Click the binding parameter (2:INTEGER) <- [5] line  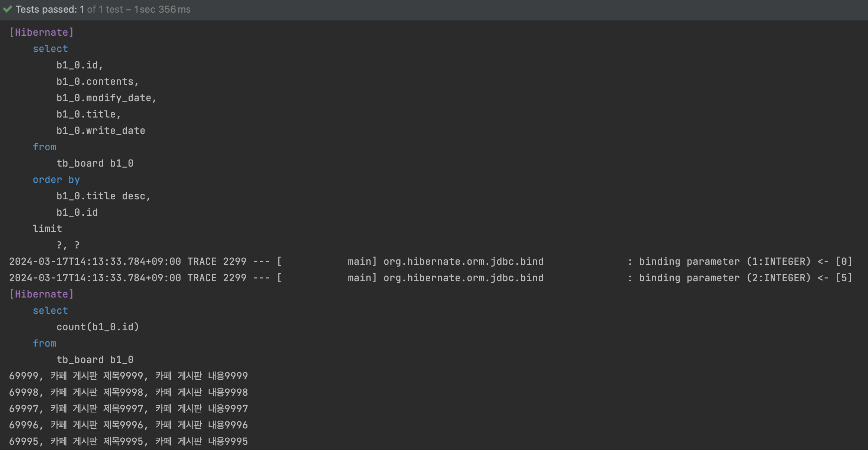coord(431,278)
